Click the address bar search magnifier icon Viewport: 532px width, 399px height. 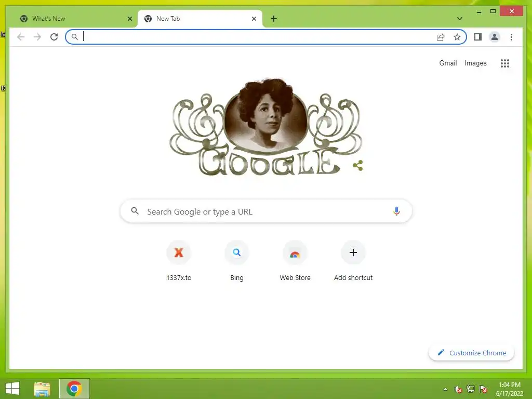[x=75, y=37]
